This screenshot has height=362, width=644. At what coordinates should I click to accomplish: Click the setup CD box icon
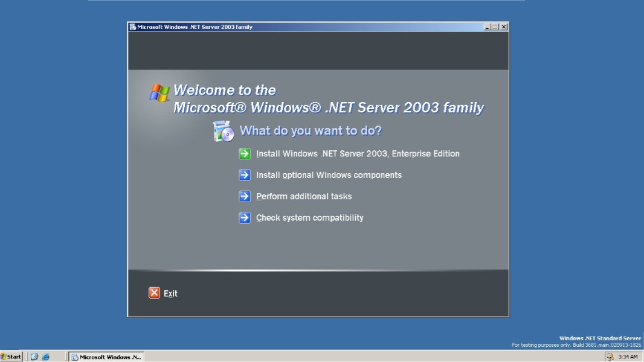[x=222, y=131]
